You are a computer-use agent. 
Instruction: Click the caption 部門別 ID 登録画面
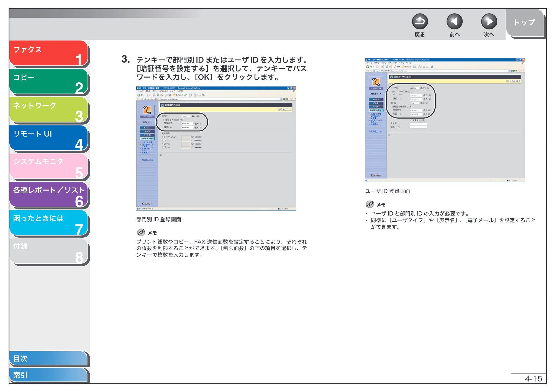tap(159, 219)
